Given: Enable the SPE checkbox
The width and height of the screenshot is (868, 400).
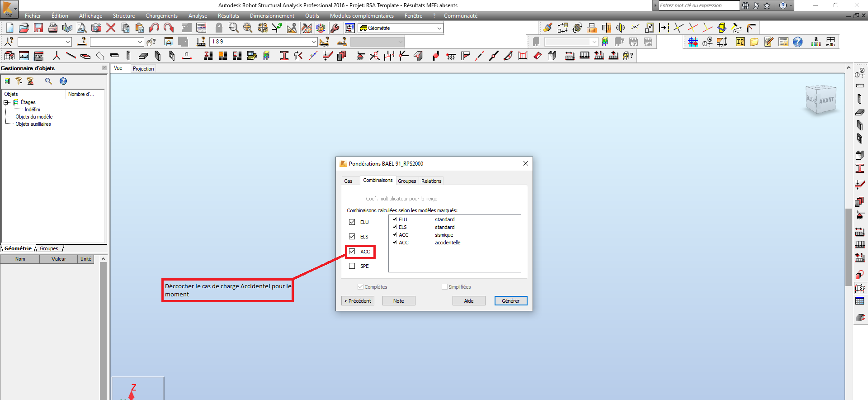Looking at the screenshot, I should [x=352, y=266].
